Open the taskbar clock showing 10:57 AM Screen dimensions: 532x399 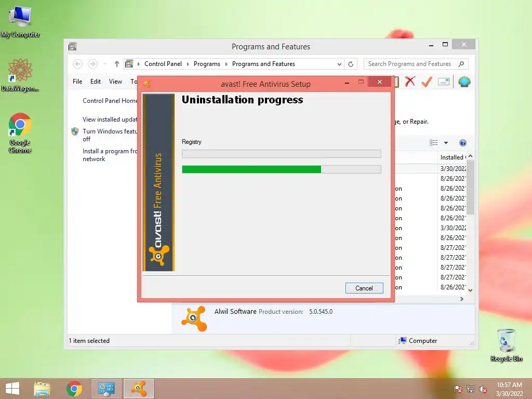tap(509, 389)
